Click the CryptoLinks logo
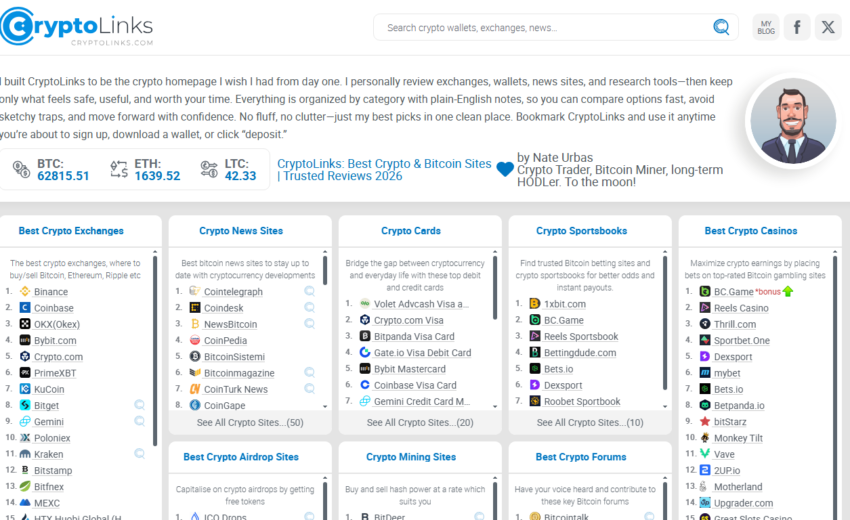The width and height of the screenshot is (850, 520). point(76,26)
